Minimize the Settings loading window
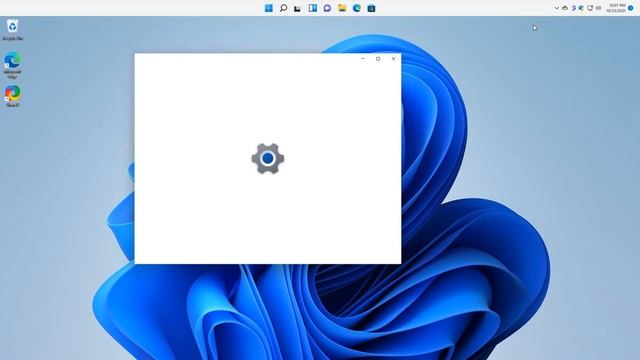The width and height of the screenshot is (640, 360). click(363, 59)
